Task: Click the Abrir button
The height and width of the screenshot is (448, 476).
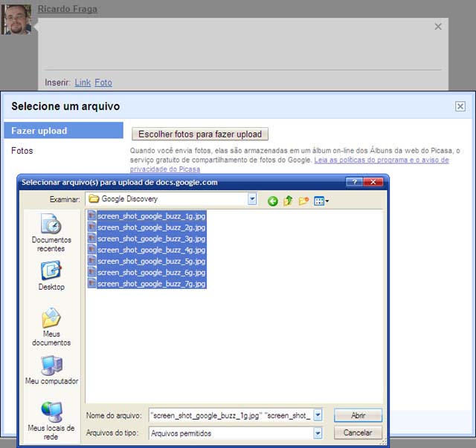Action: 358,415
